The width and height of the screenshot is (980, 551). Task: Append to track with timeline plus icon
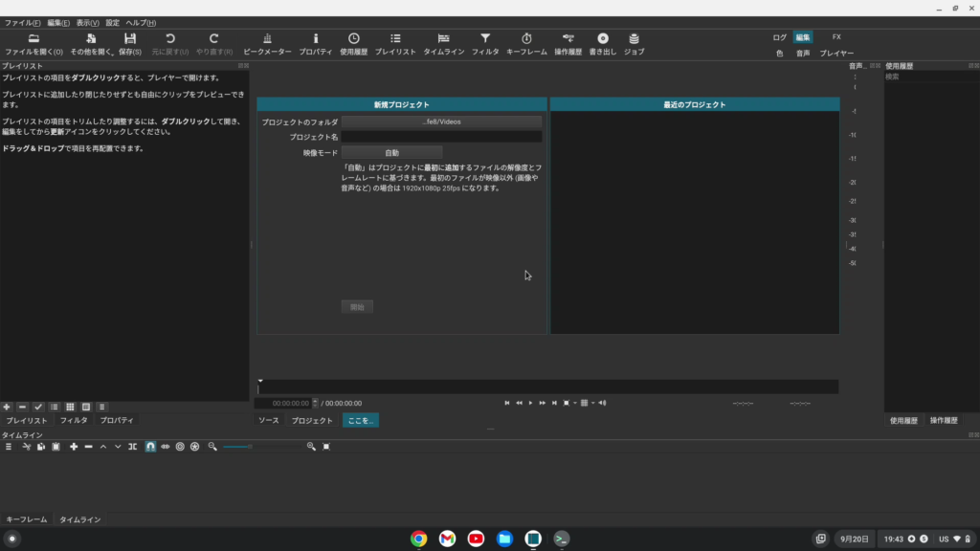pyautogui.click(x=74, y=447)
